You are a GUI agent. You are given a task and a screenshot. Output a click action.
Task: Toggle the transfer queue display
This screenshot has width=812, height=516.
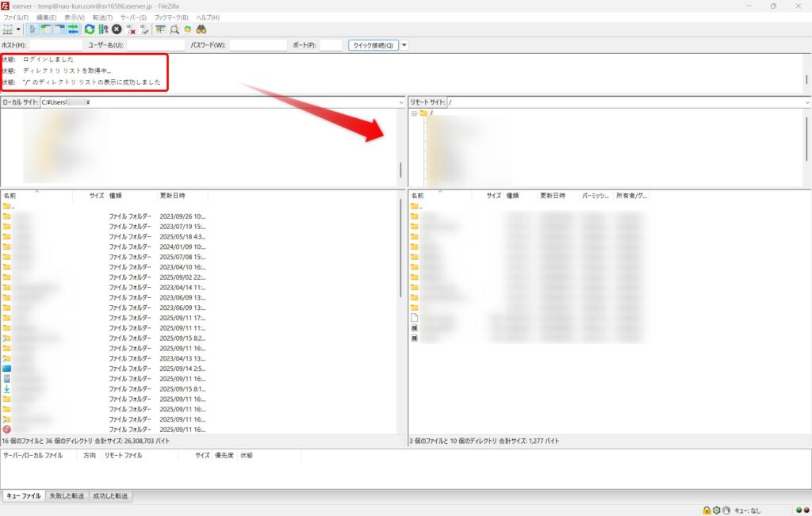tap(73, 29)
